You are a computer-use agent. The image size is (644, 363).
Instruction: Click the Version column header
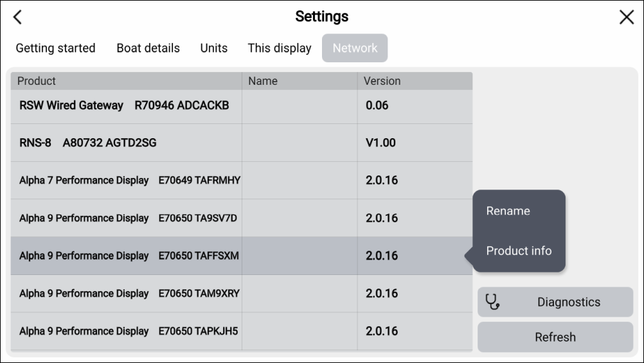pos(382,81)
